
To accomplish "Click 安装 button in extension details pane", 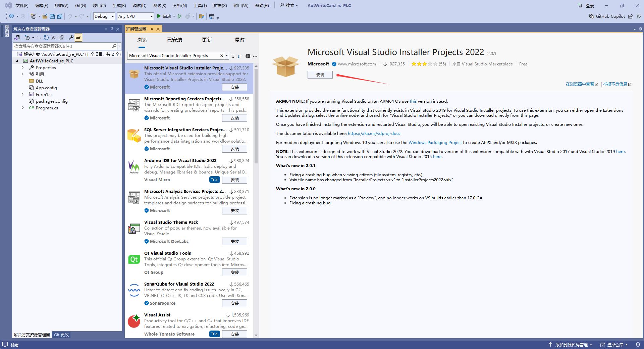I will pyautogui.click(x=320, y=74).
